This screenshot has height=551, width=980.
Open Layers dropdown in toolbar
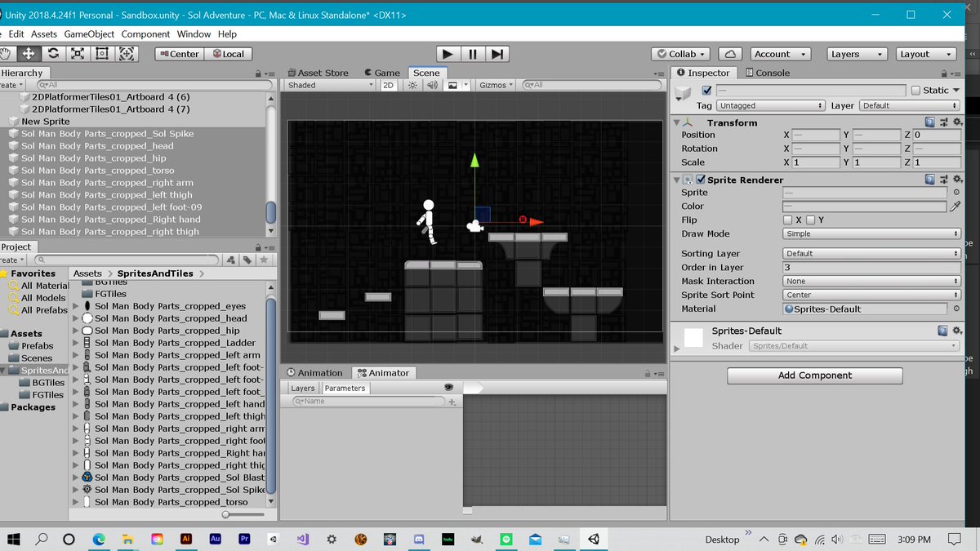coord(857,54)
